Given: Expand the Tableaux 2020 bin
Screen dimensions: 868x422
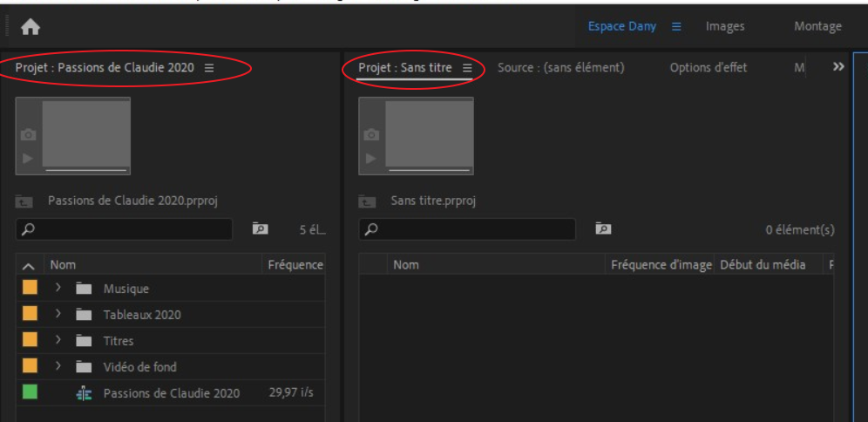Looking at the screenshot, I should (x=58, y=314).
